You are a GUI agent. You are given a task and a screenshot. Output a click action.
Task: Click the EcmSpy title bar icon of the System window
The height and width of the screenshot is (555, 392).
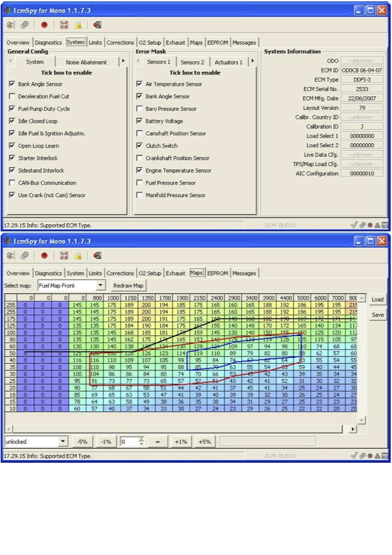(7, 11)
